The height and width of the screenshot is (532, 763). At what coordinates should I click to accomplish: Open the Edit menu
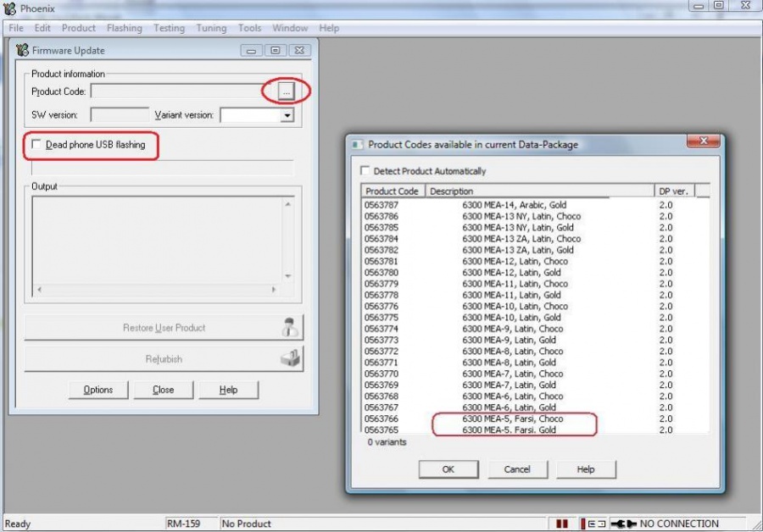click(x=42, y=28)
